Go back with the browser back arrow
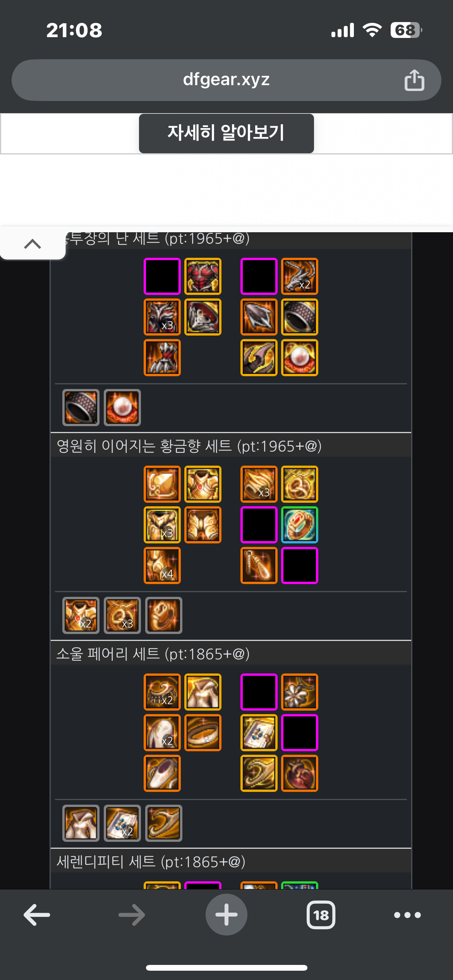This screenshot has width=453, height=980. pyautogui.click(x=37, y=915)
